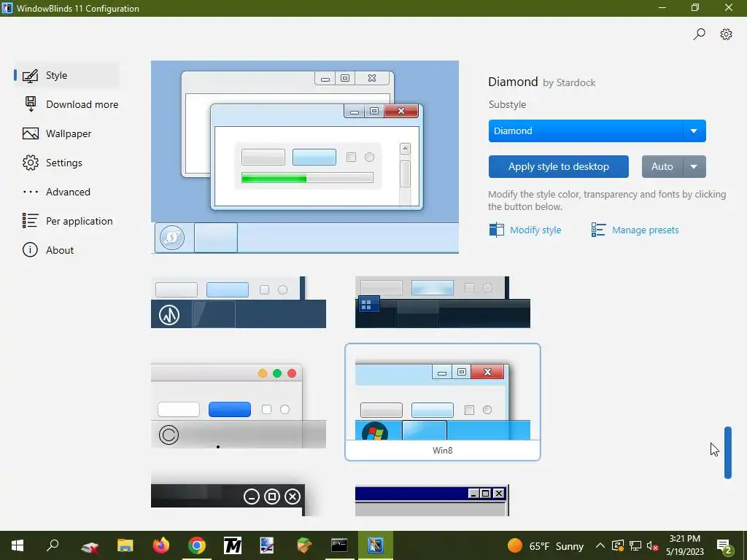
Task: Open File Explorer from the taskbar
Action: [125, 545]
